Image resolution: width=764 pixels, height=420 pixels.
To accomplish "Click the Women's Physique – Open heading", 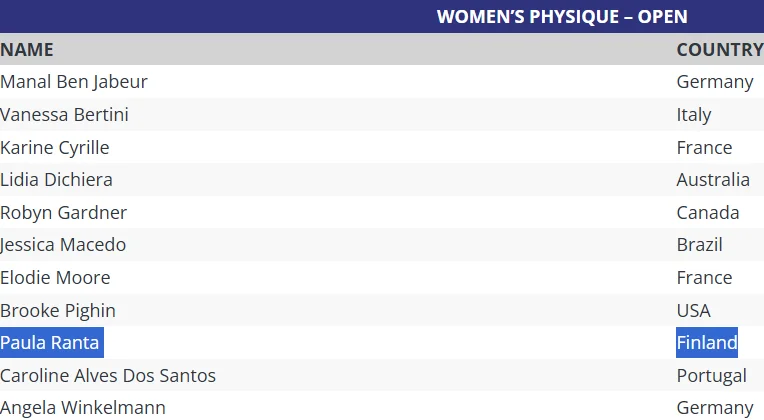I will (561, 17).
